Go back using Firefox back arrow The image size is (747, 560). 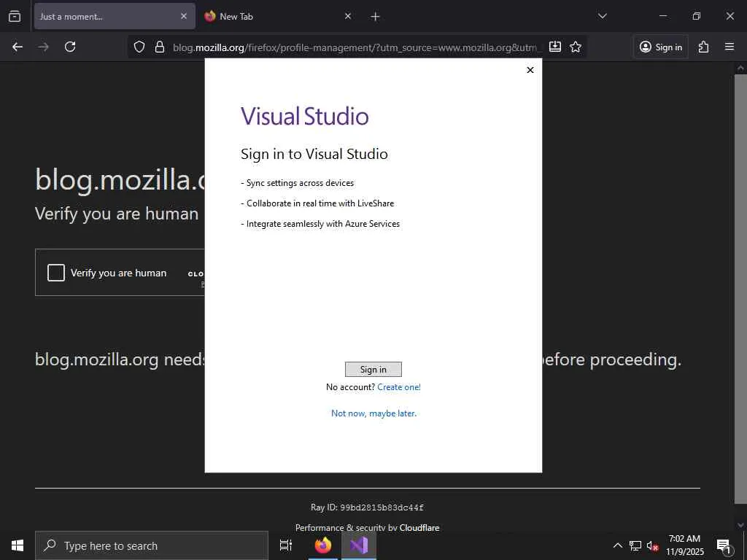tap(18, 47)
